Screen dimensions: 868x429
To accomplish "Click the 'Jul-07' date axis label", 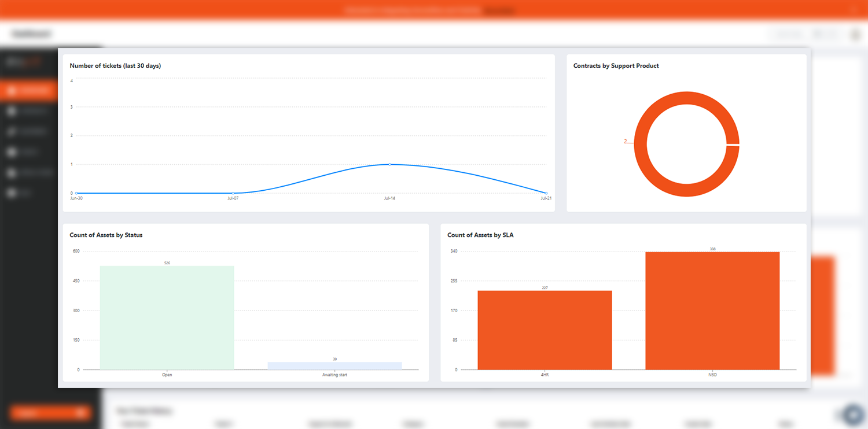I will pos(233,198).
